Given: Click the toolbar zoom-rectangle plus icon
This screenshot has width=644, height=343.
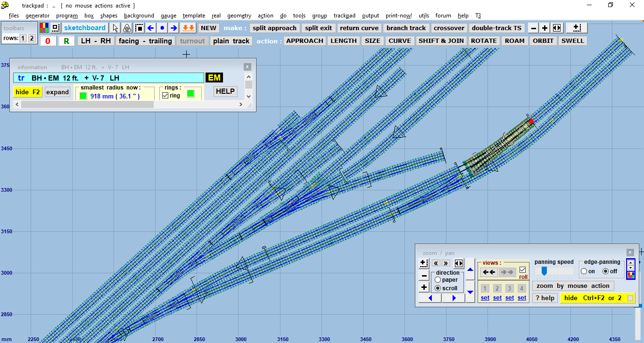Looking at the screenshot, I should (577, 28).
